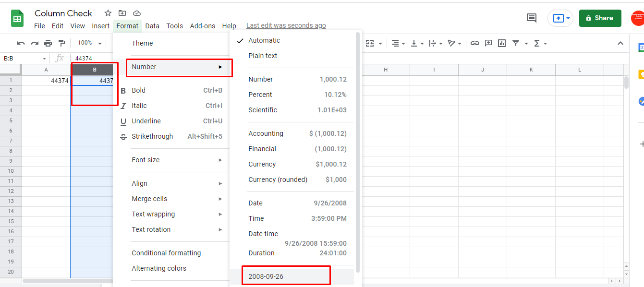Screen dimensions: 644x287
Task: Click the move-to-folder icon
Action: pyautogui.click(x=122, y=13)
